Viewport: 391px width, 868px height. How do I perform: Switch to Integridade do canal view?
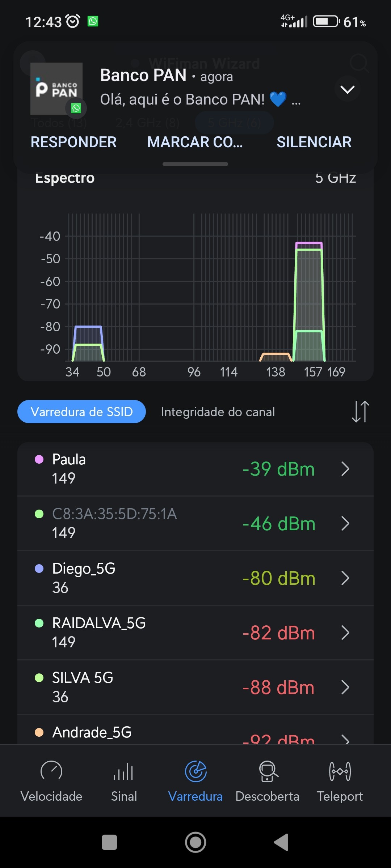point(218,412)
